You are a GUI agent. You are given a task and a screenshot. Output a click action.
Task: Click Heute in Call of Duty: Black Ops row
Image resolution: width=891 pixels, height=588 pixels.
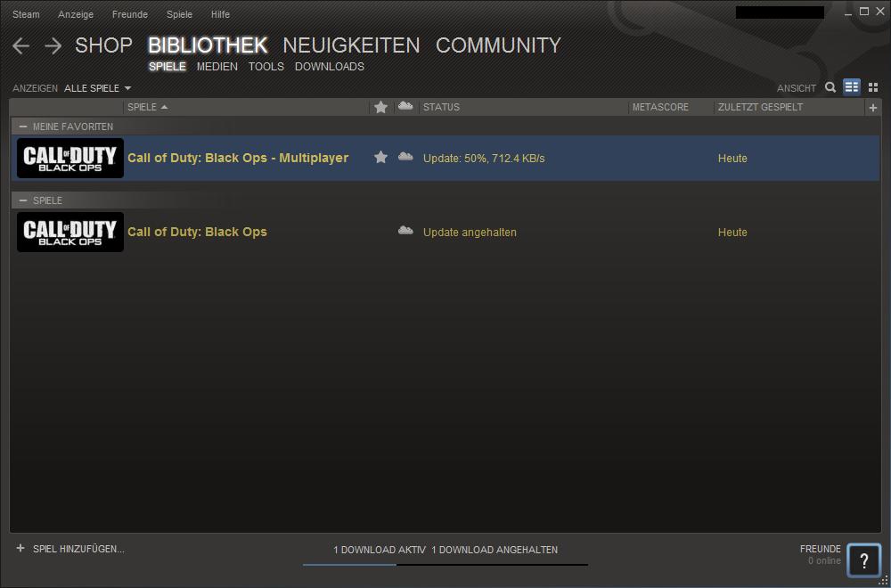(732, 233)
